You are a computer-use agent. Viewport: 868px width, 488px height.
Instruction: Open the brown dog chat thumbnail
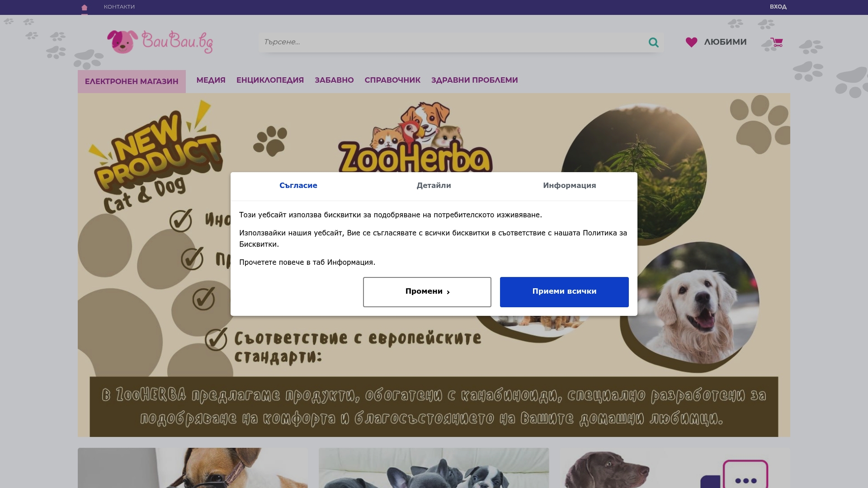click(x=675, y=468)
